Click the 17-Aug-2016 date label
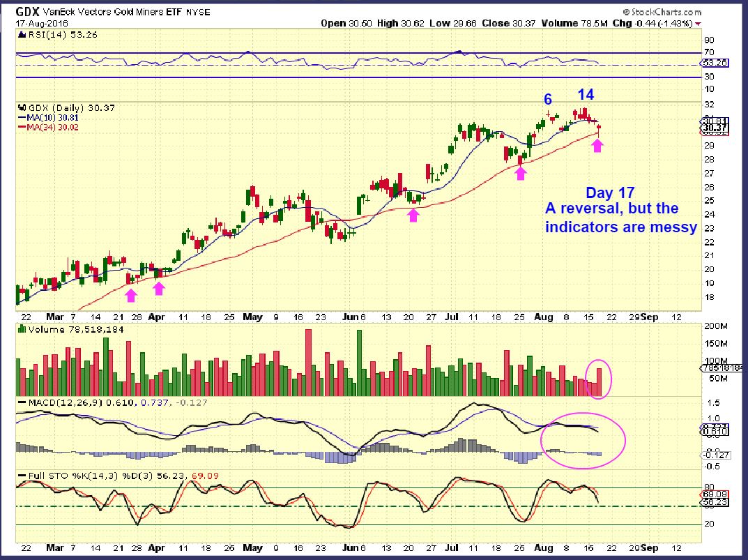The image size is (748, 560). coord(42,24)
